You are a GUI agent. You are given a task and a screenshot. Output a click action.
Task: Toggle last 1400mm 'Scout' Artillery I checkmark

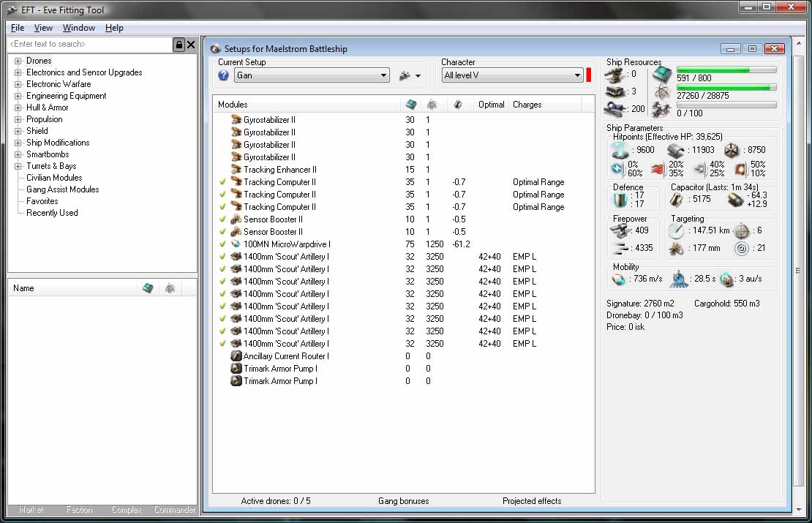coord(222,343)
